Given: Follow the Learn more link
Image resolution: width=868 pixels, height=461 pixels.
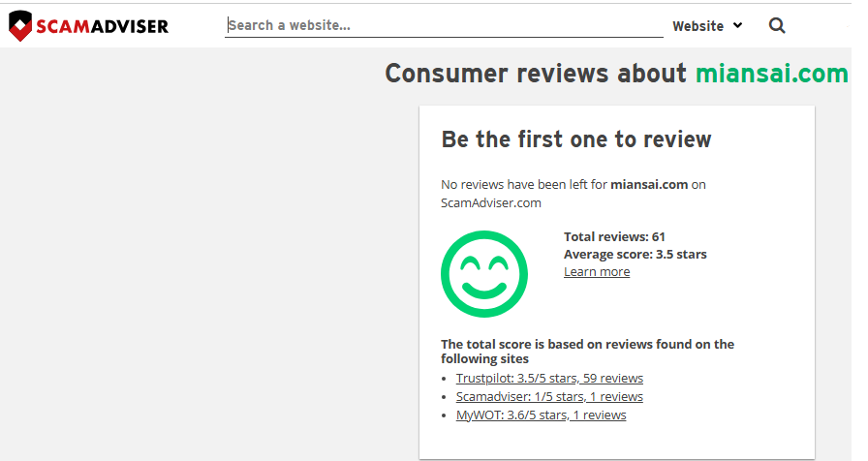Looking at the screenshot, I should coord(597,272).
